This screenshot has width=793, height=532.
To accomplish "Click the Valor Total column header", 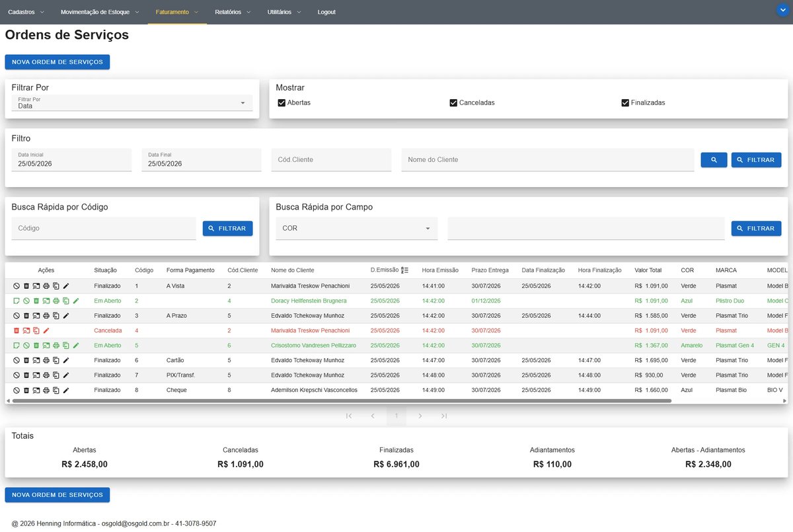I will coord(648,270).
